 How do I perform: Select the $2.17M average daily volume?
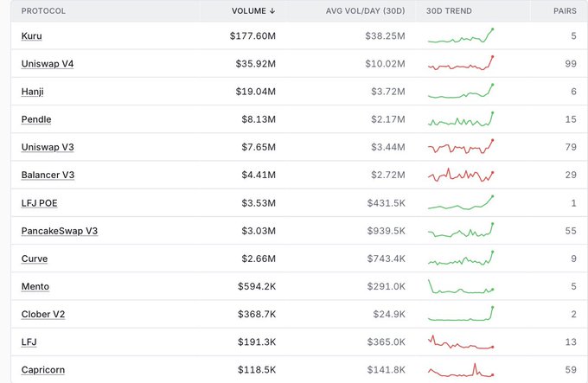point(388,119)
